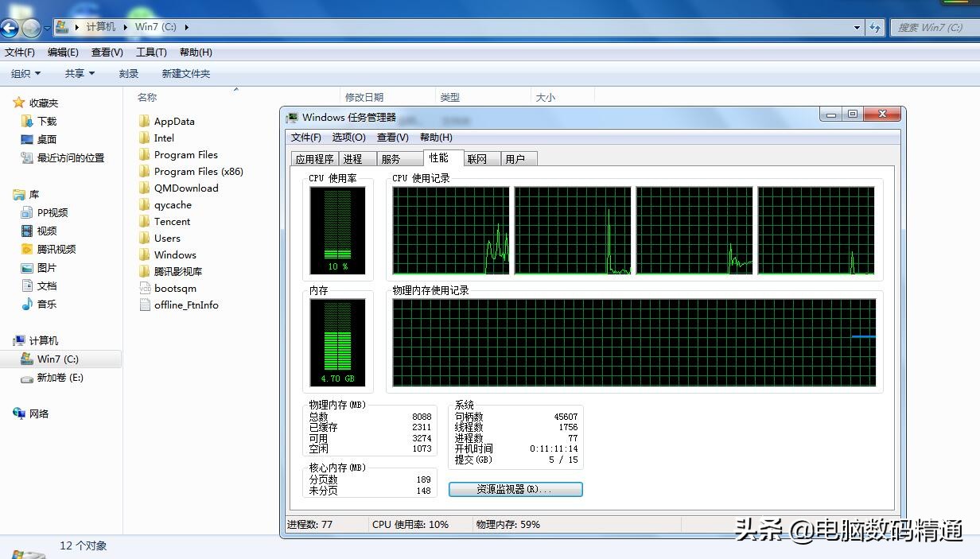The image size is (980, 559).
Task: Select 新加卷 (E:) drive in the sidebar
Action: 60,378
